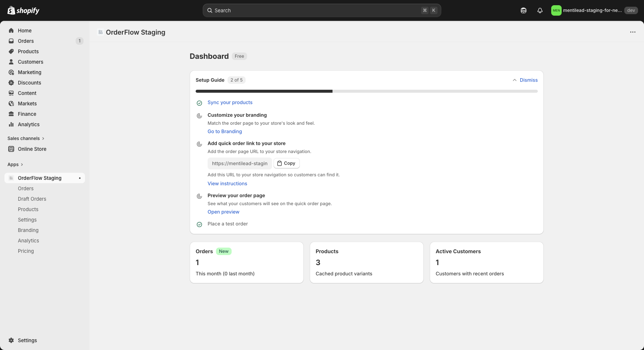Open the Pricing page of OrderFlow Staging
The width and height of the screenshot is (644, 350).
pos(26,251)
